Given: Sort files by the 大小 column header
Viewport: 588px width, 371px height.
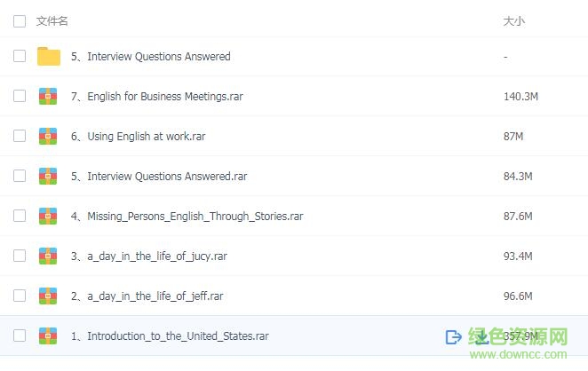Looking at the screenshot, I should (513, 20).
